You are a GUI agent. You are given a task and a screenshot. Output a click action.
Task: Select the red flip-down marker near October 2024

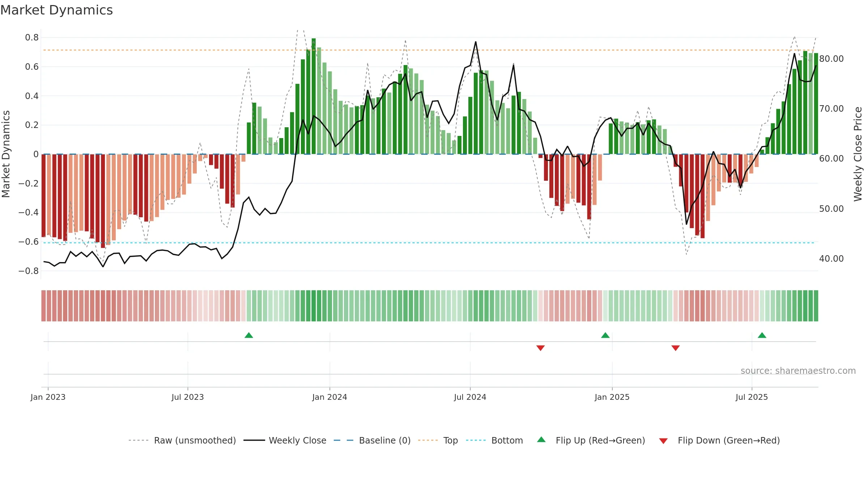pos(541,348)
